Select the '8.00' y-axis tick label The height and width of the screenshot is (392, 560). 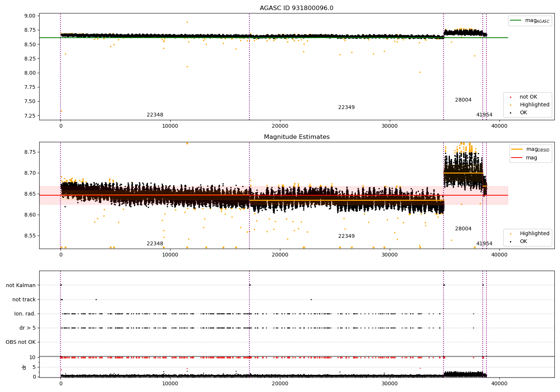[x=30, y=73]
